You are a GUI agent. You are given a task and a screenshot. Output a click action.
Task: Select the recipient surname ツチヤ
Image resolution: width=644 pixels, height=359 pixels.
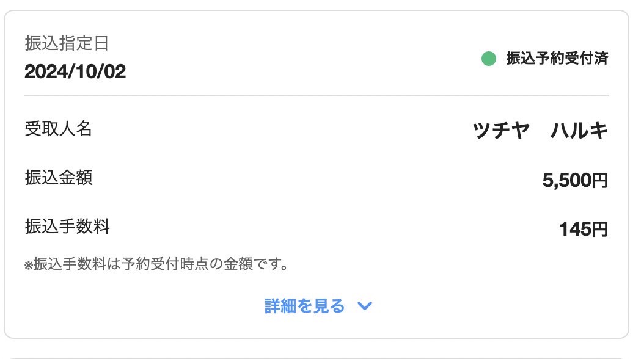[x=501, y=131]
